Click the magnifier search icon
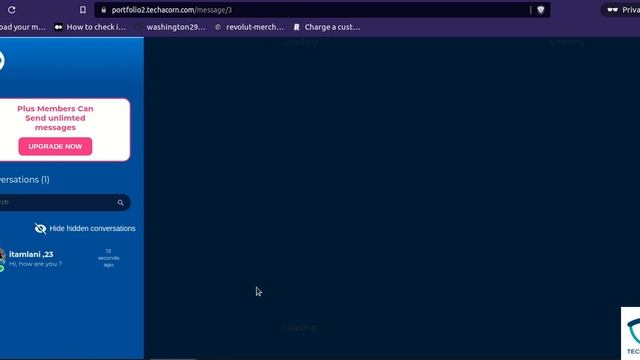This screenshot has width=640, height=360. 120,202
